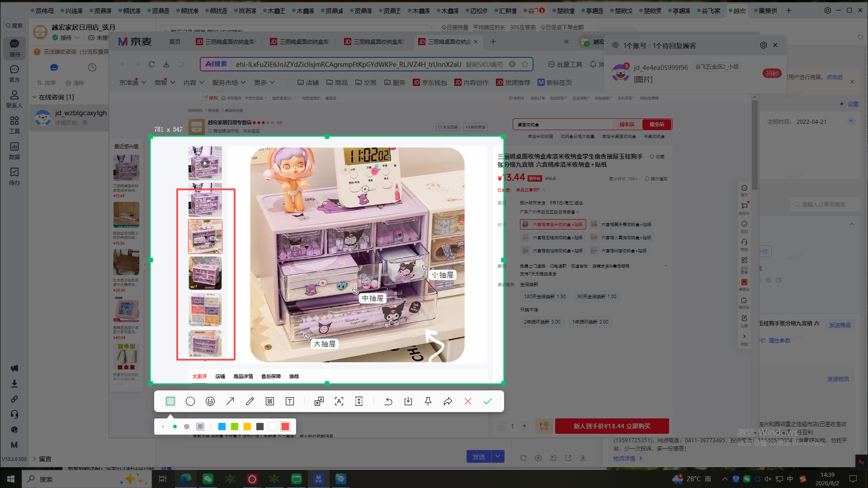
Task: Switch to the 店铺 product page tab
Action: 220,376
